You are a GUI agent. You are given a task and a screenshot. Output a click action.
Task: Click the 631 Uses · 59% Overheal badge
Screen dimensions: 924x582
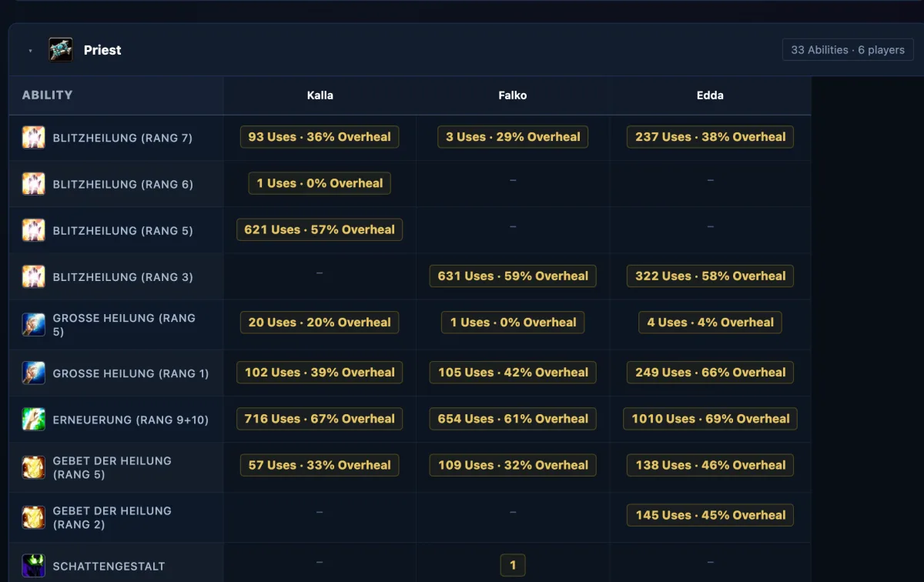click(513, 276)
